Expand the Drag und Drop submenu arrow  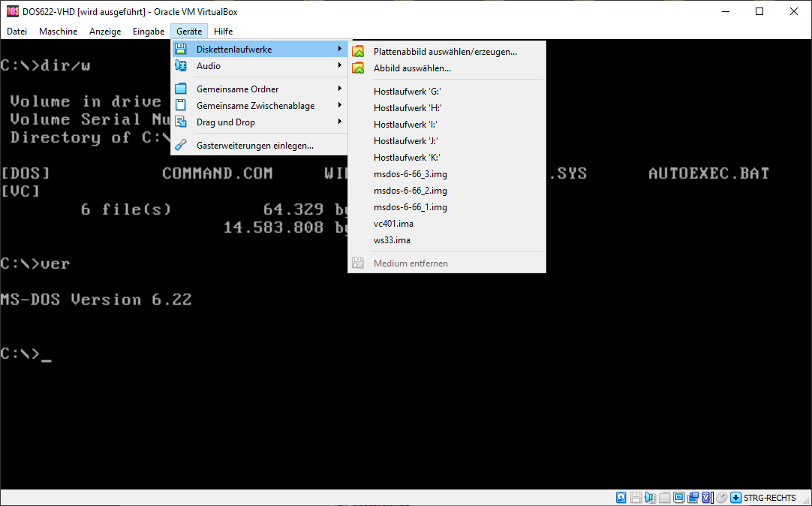[340, 122]
